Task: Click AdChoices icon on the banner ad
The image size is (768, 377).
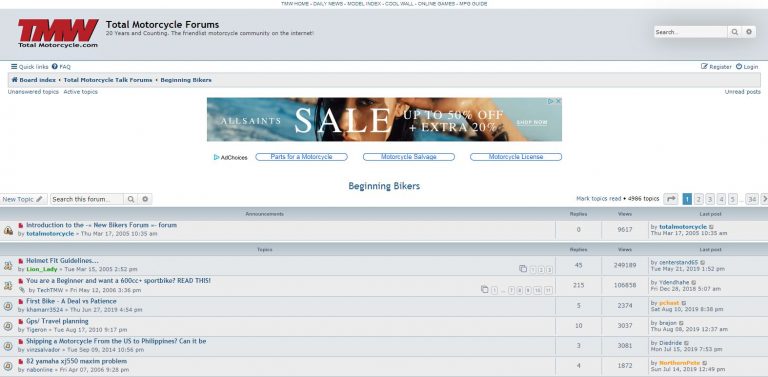Action: click(x=551, y=101)
